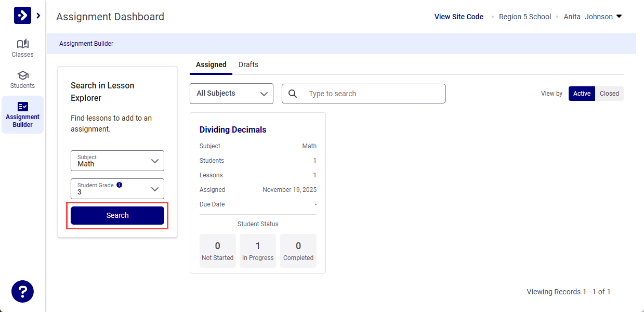Open the Student Grade dropdown showing 3

click(117, 189)
